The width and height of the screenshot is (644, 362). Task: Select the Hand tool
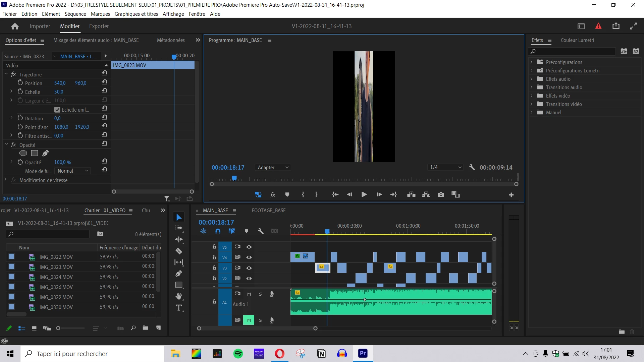[179, 296]
